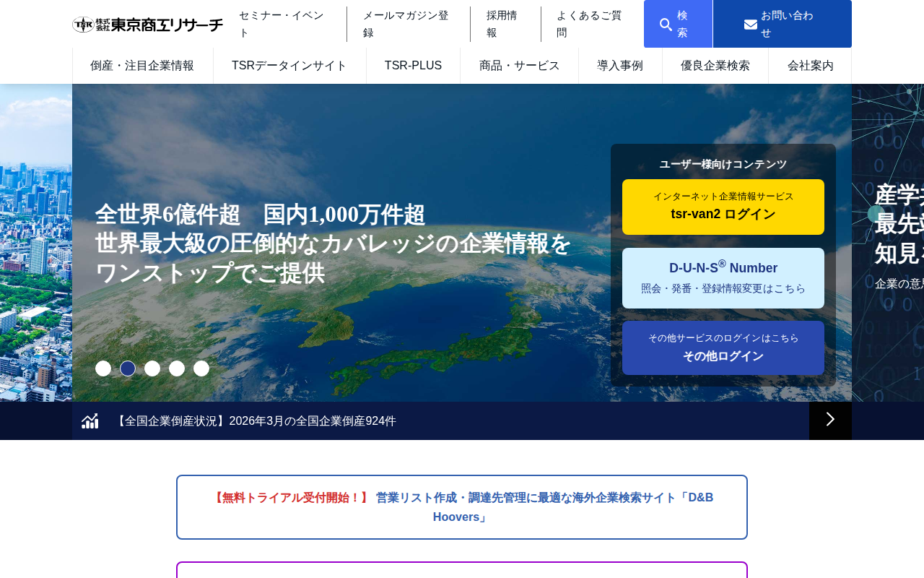Open the 全国企業倒産状況 news headline

(x=255, y=421)
